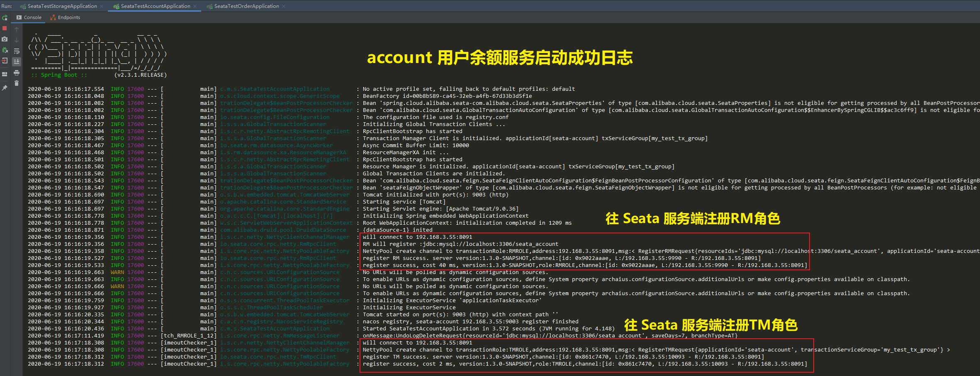Click the ':: Spring Boot ::' banner label
This screenshot has height=376, width=980.
(x=59, y=75)
